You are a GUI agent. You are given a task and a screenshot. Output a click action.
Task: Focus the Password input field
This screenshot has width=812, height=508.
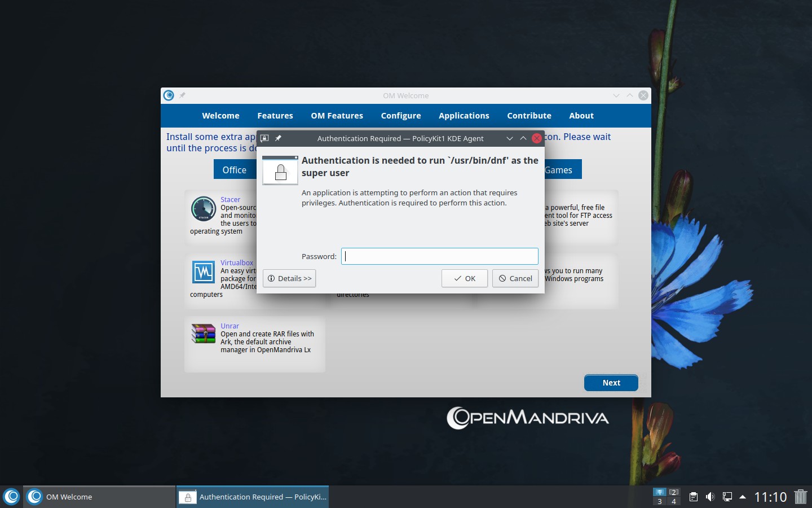[x=440, y=256]
